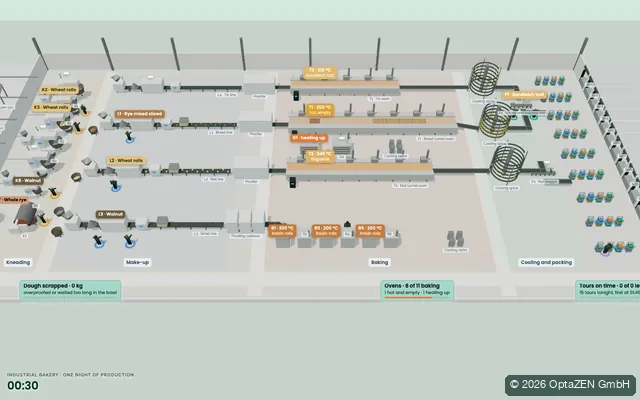The width and height of the screenshot is (640, 400).
Task: Click the orange progress bar under Ovens card
Action: [x=408, y=298]
